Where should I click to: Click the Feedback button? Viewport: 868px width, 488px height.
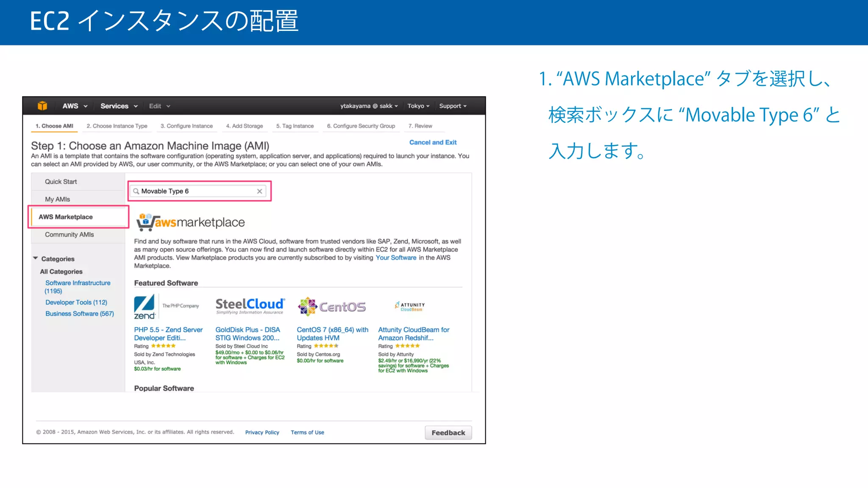[x=448, y=433]
